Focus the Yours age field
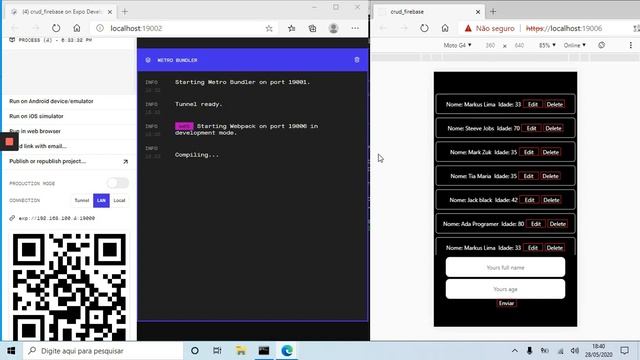The height and width of the screenshot is (360, 640). click(505, 289)
